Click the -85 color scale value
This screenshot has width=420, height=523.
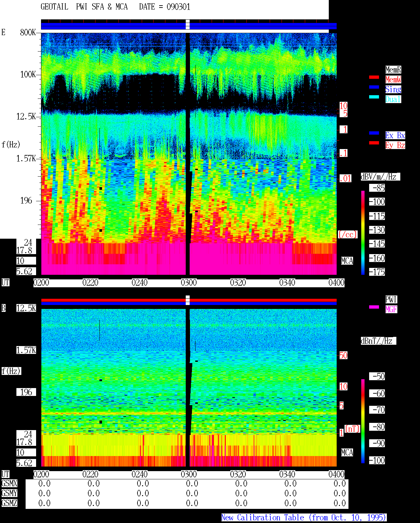coord(377,188)
